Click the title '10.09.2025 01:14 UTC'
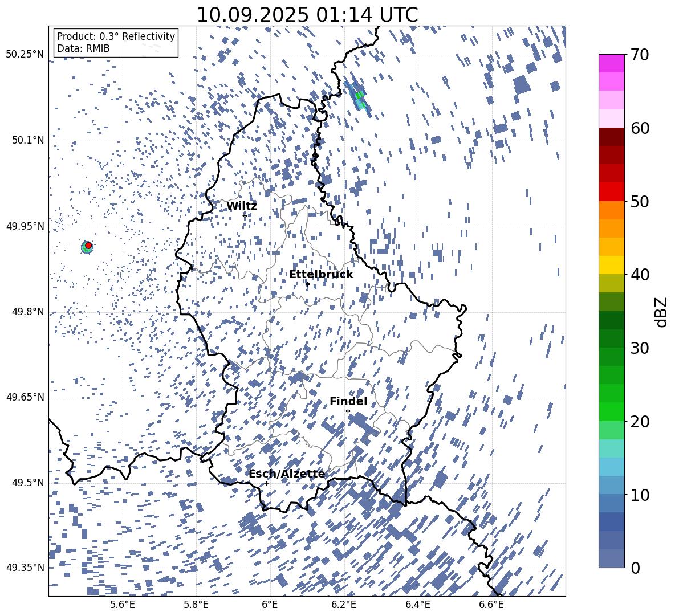This screenshot has height=616, width=675. [307, 15]
